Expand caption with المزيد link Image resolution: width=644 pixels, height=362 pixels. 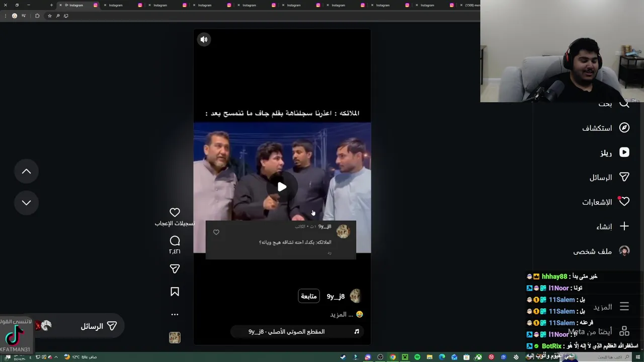coord(342,314)
